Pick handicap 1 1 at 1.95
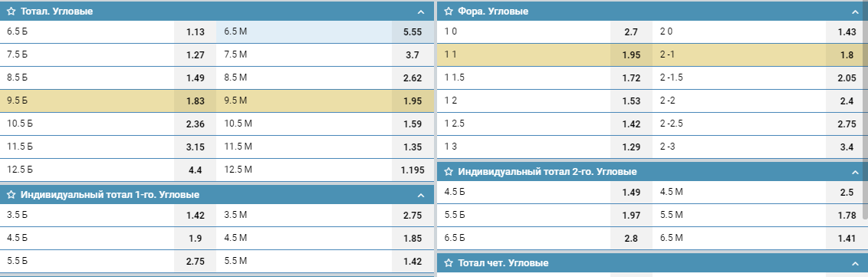Image resolution: width=868 pixels, height=277 pixels. (x=632, y=54)
